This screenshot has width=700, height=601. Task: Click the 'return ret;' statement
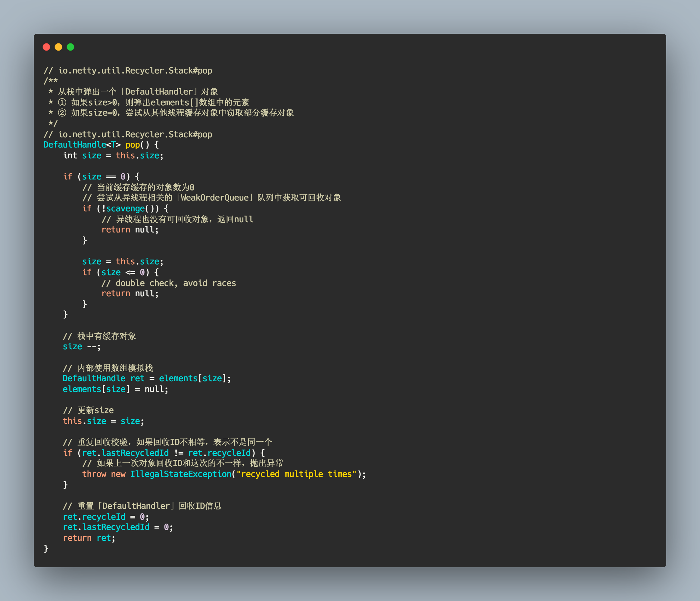tap(89, 538)
